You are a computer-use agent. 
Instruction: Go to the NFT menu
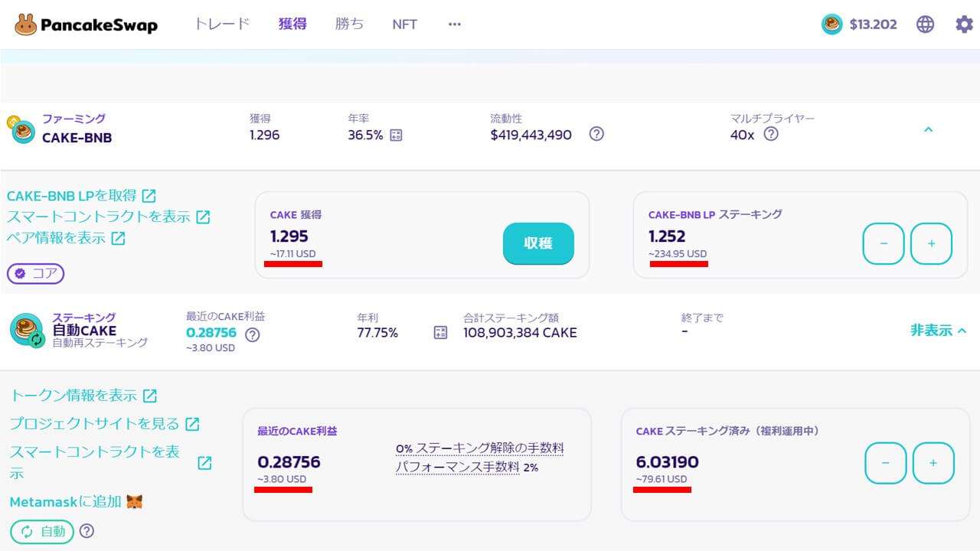point(404,24)
